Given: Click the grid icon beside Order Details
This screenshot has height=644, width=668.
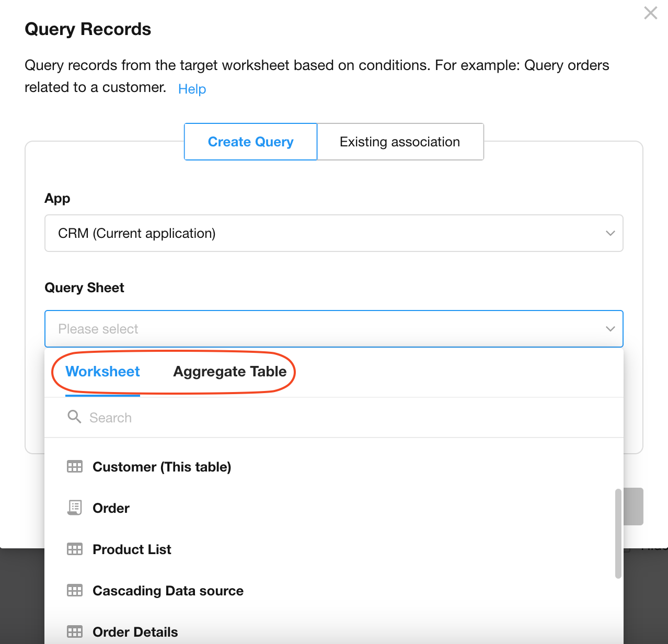Looking at the screenshot, I should click(75, 632).
